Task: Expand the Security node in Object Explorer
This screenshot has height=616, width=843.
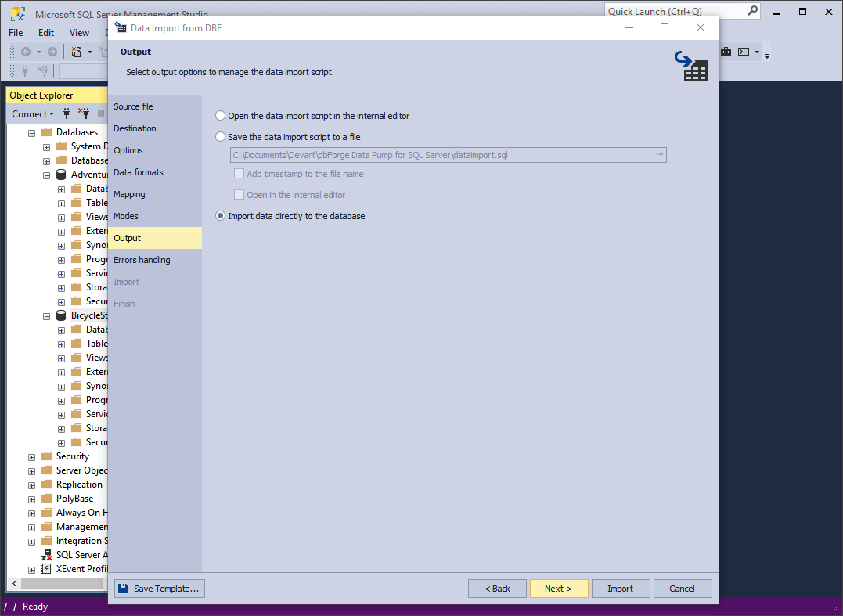Action: pos(32,457)
